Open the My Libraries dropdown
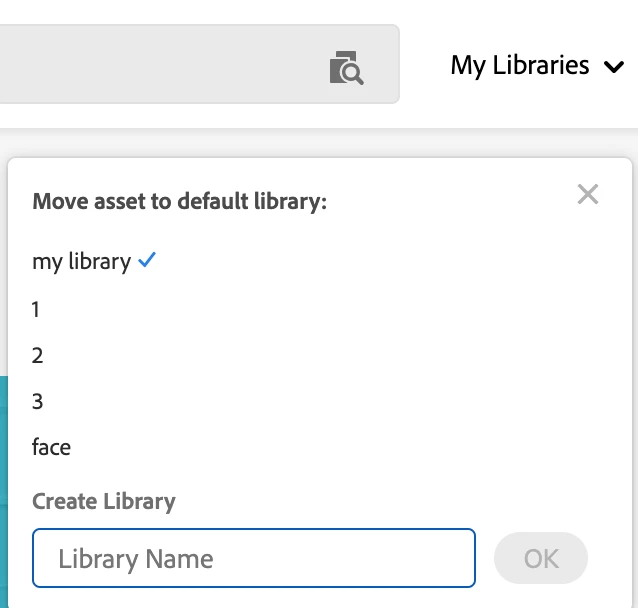The image size is (638, 608). [536, 66]
